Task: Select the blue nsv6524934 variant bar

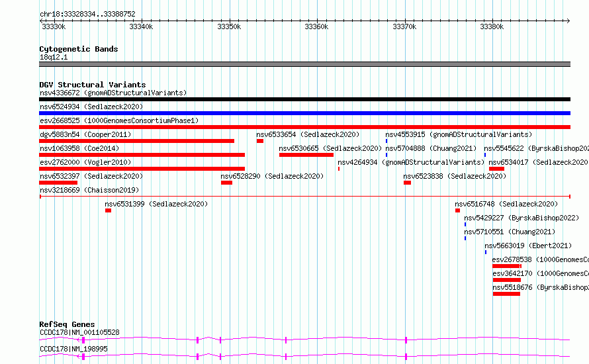Action: pyautogui.click(x=304, y=113)
